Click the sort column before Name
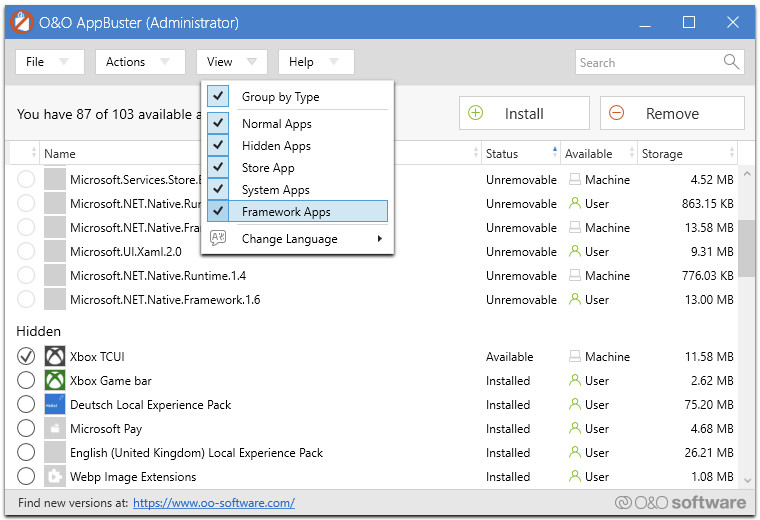Screen dimensions: 760x520 pyautogui.click(x=25, y=154)
